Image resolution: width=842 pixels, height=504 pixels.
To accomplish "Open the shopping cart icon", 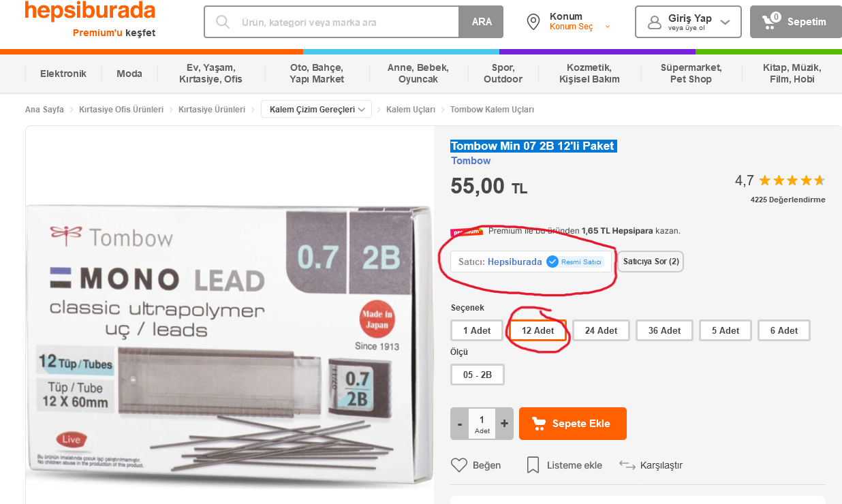I will tap(770, 21).
